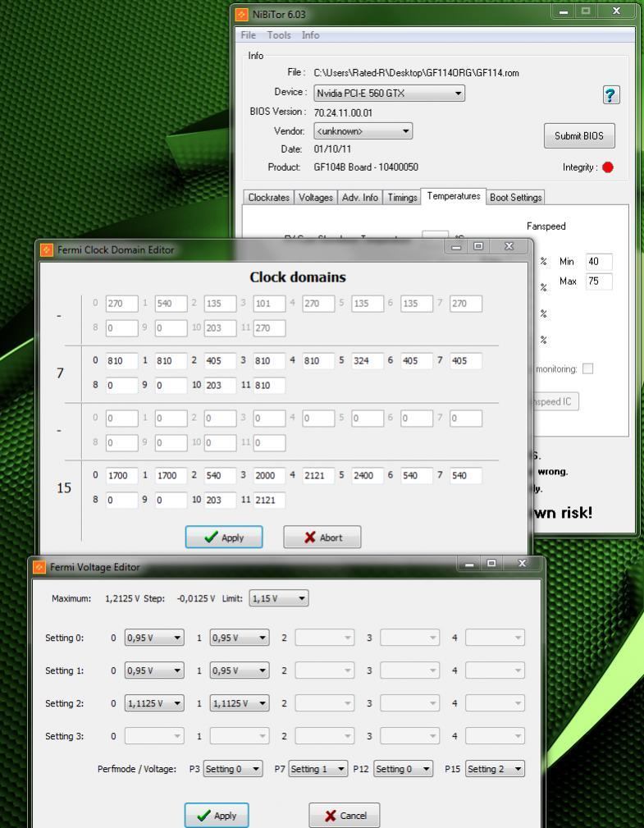Image resolution: width=644 pixels, height=828 pixels.
Task: Click perfmode 7 domain 2 field showing 405
Action: click(220, 361)
